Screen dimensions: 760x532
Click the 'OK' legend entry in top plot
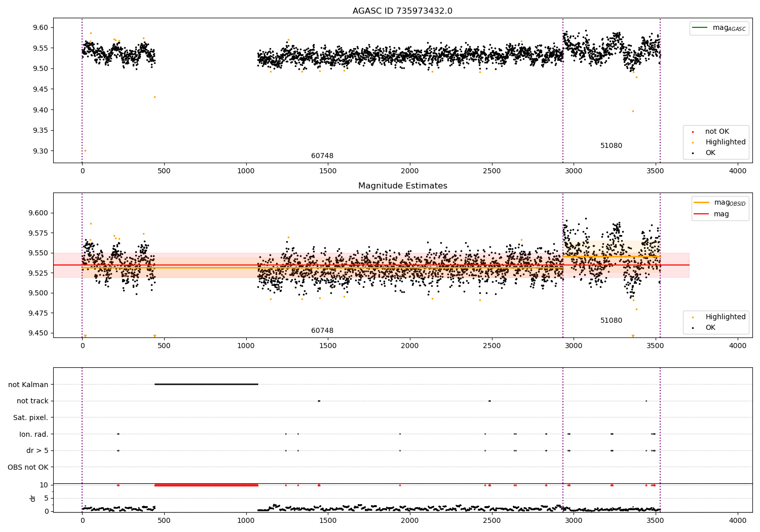[710, 153]
